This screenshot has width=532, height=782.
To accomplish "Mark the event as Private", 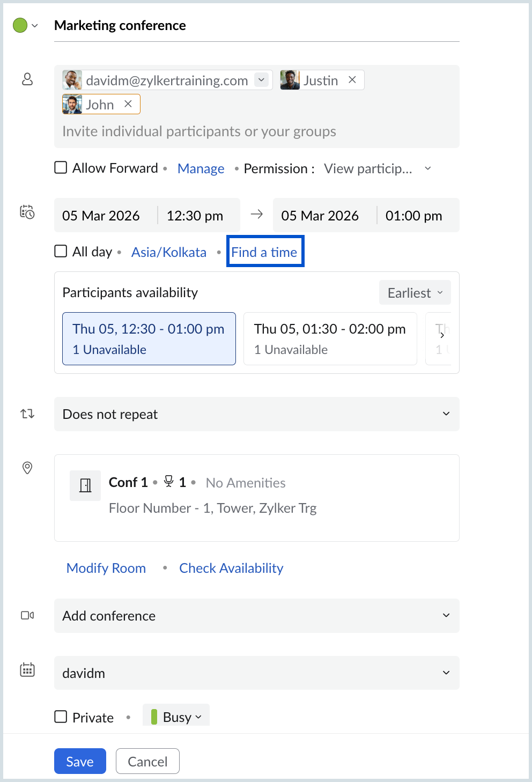I will point(61,717).
